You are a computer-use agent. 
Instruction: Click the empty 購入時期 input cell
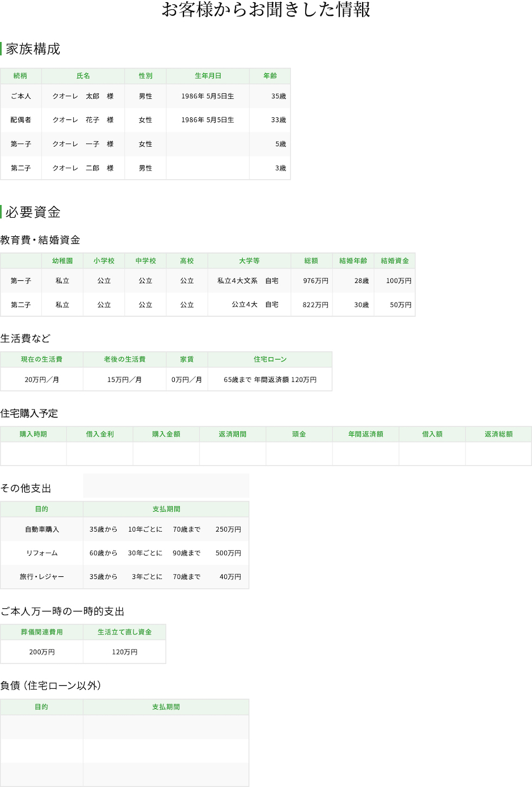pos(33,453)
